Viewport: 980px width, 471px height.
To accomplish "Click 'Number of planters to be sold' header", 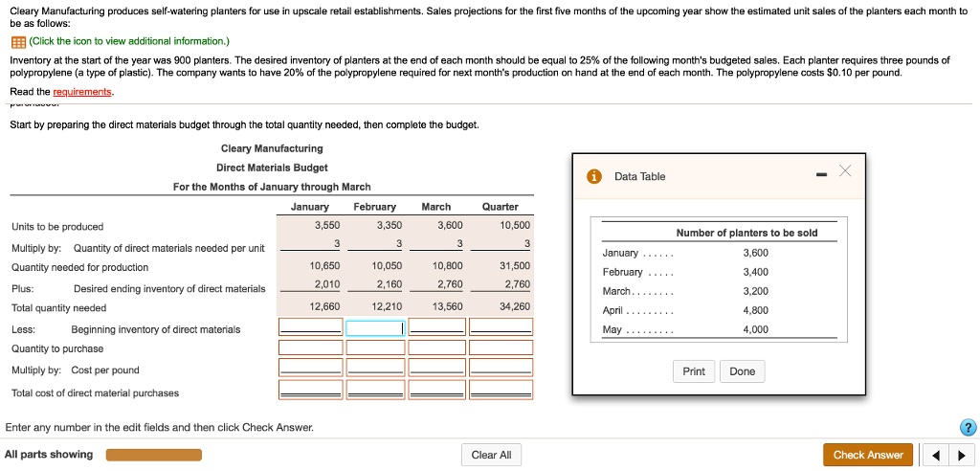I will click(x=746, y=234).
